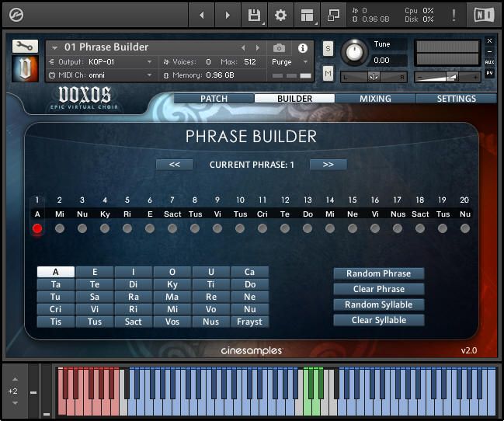The image size is (504, 421).
Task: Select the Frayst syllable cell
Action: 249,322
